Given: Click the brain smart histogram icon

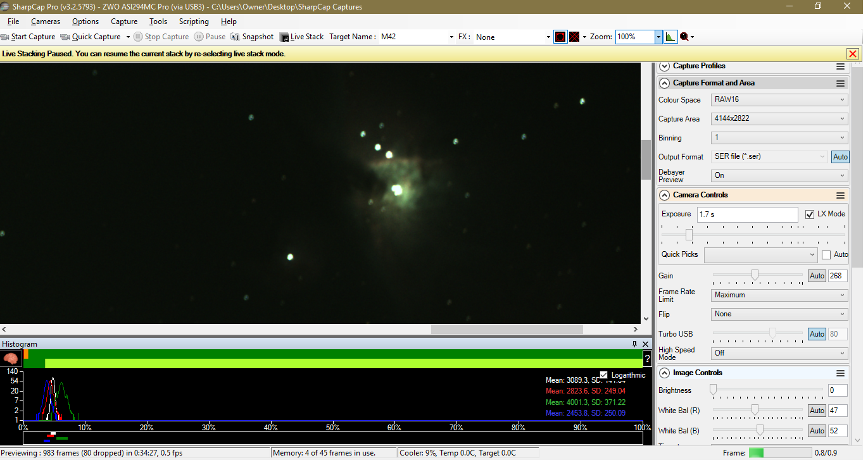Looking at the screenshot, I should click(11, 359).
